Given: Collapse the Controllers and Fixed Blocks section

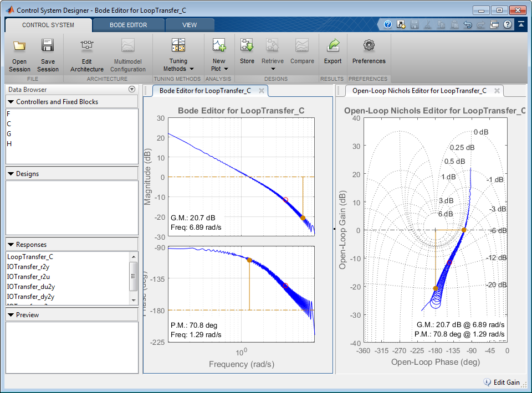Looking at the screenshot, I should click(11, 102).
